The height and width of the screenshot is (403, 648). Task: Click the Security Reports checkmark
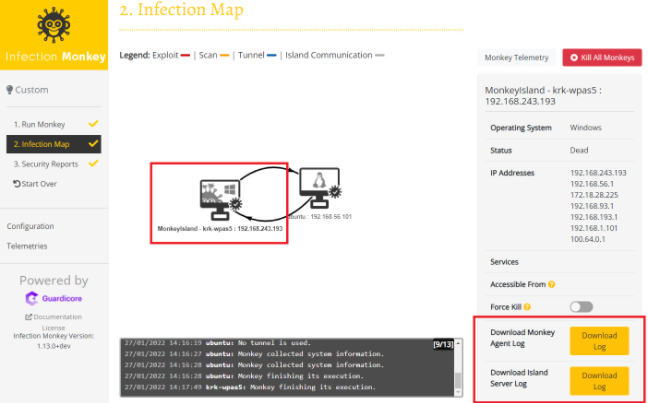point(93,163)
